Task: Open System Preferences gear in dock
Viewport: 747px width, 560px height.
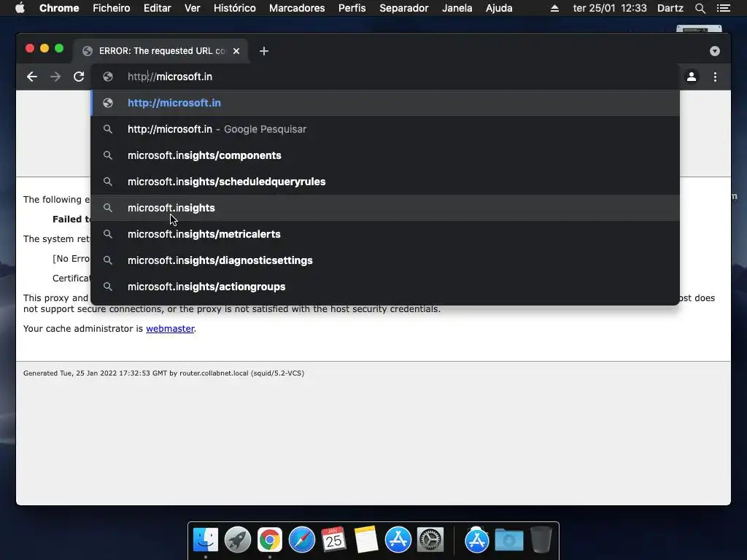Action: coord(430,540)
